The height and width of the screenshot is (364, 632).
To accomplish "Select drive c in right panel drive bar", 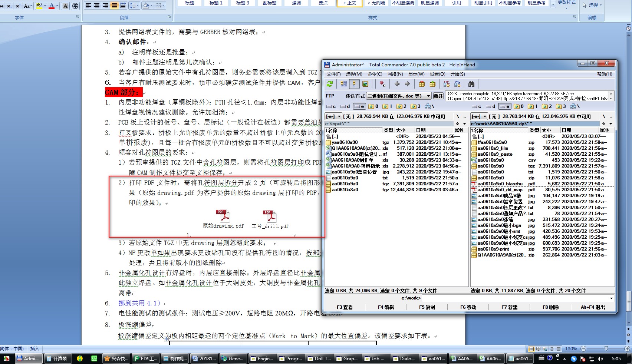I will pos(477,106).
